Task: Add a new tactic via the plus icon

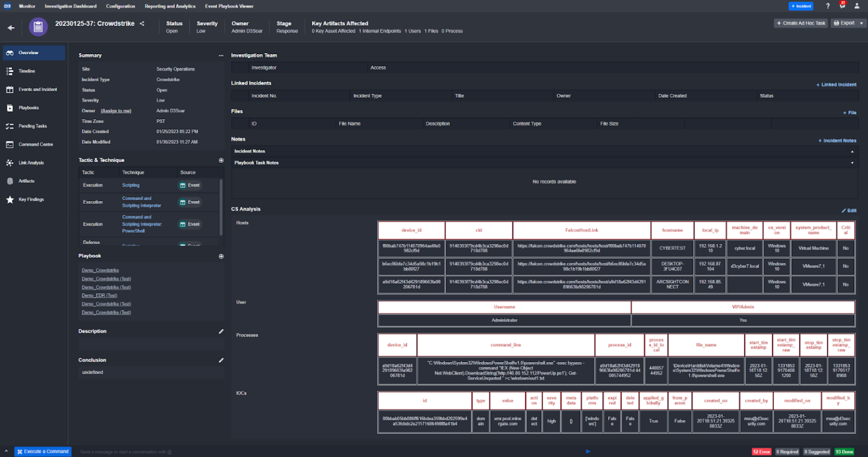Action: [x=221, y=160]
